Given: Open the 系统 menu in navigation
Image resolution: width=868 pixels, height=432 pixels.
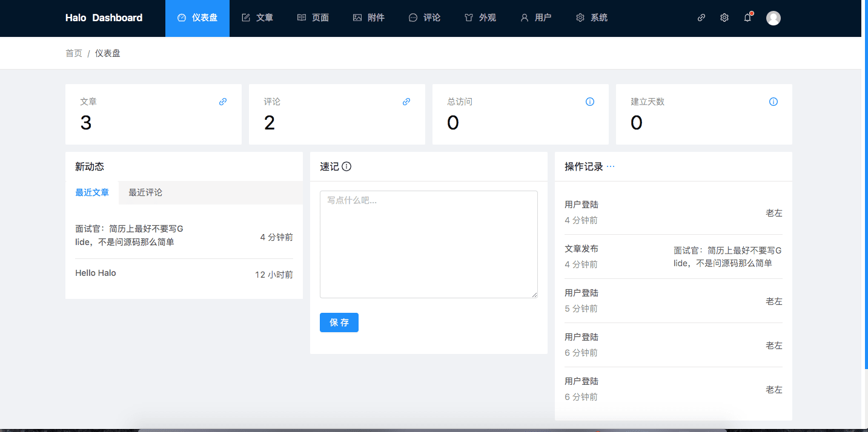Looking at the screenshot, I should pyautogui.click(x=592, y=18).
